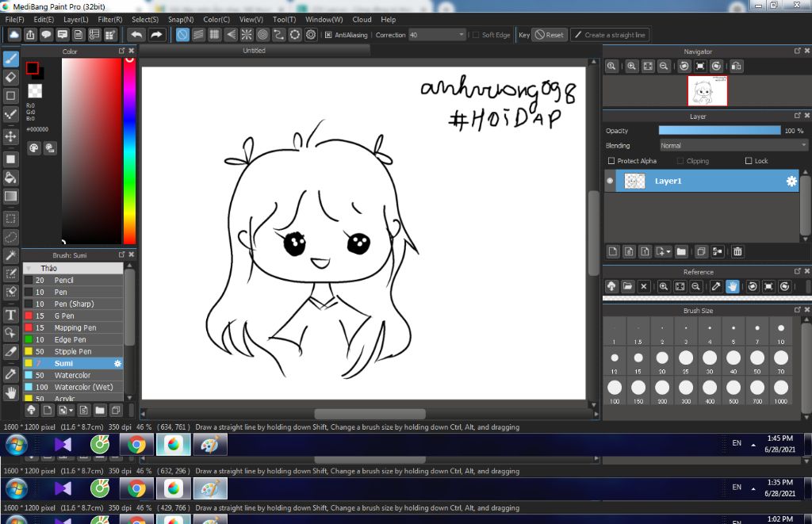812x524 pixels.
Task: Select the rectangular Select tool
Action: pyautogui.click(x=11, y=219)
